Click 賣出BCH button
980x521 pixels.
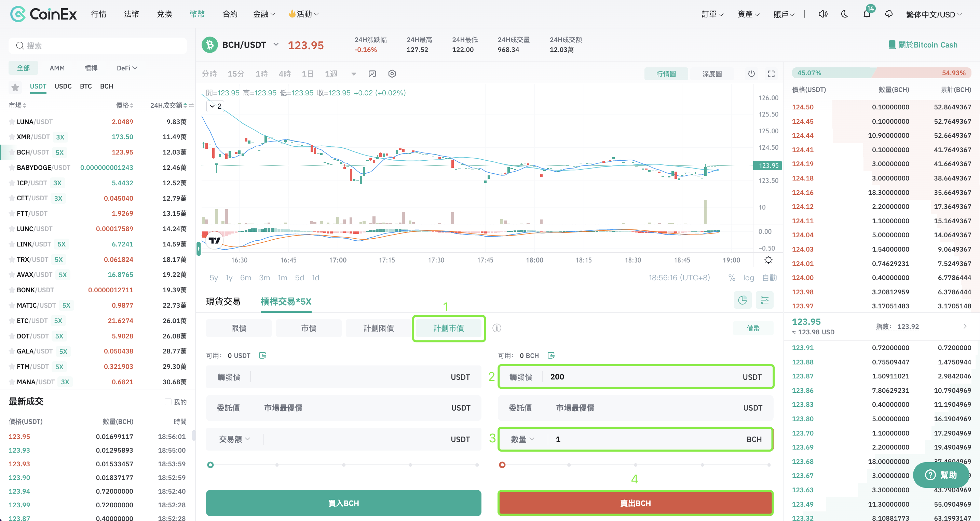point(635,503)
